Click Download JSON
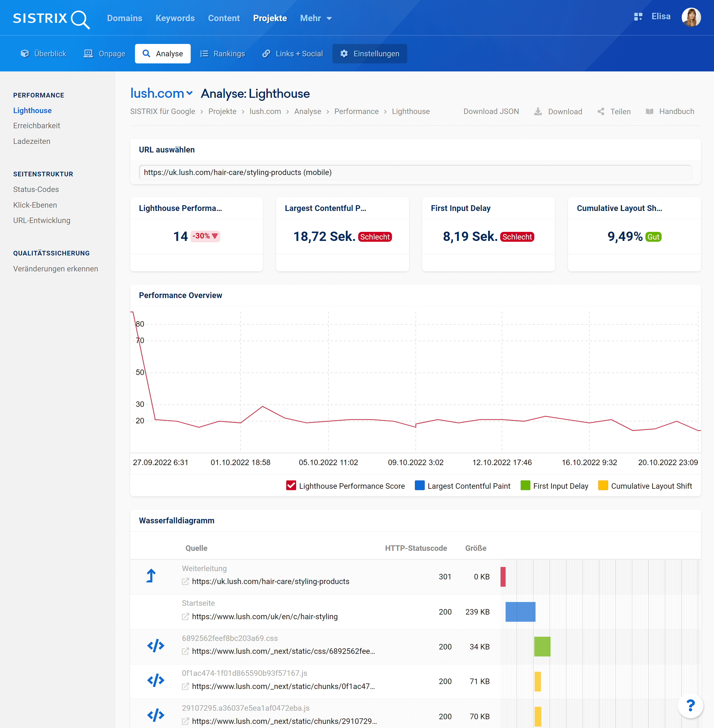The image size is (714, 728). click(491, 111)
